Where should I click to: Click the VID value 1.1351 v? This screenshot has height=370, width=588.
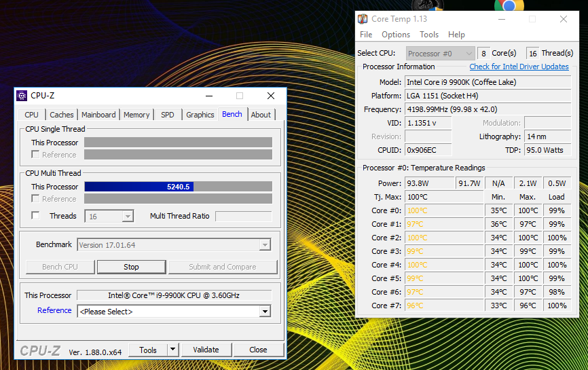[428, 123]
